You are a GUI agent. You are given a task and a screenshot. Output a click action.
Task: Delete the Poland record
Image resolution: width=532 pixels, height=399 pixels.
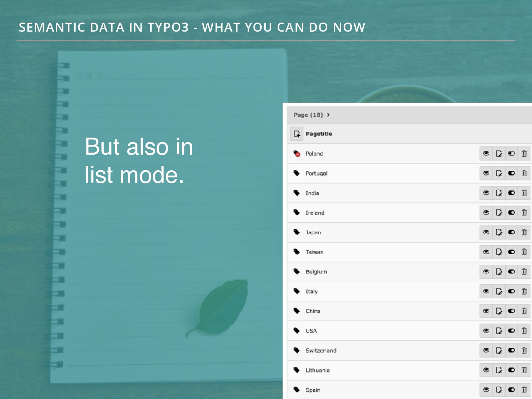coord(524,154)
